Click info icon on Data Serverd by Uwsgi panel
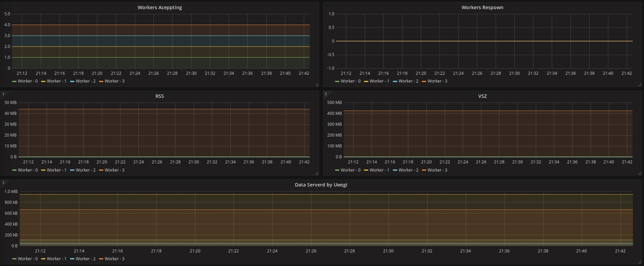Screen dimensions: 644x266 pyautogui.click(x=3, y=182)
